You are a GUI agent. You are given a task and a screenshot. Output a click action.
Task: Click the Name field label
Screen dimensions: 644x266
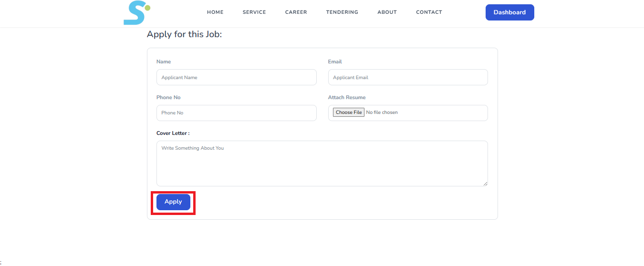click(164, 61)
